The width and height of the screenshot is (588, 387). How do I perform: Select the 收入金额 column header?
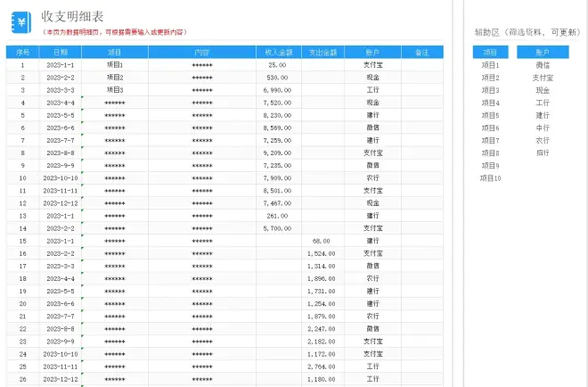[x=280, y=53]
